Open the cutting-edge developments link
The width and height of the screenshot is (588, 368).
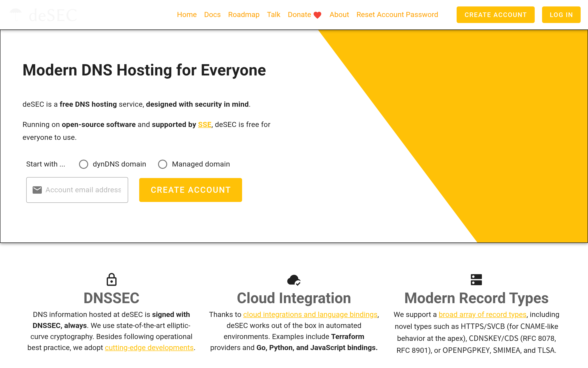pos(149,348)
